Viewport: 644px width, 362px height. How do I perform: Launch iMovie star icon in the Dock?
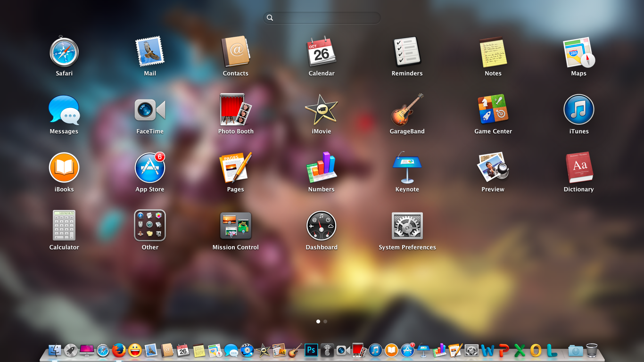pyautogui.click(x=264, y=350)
